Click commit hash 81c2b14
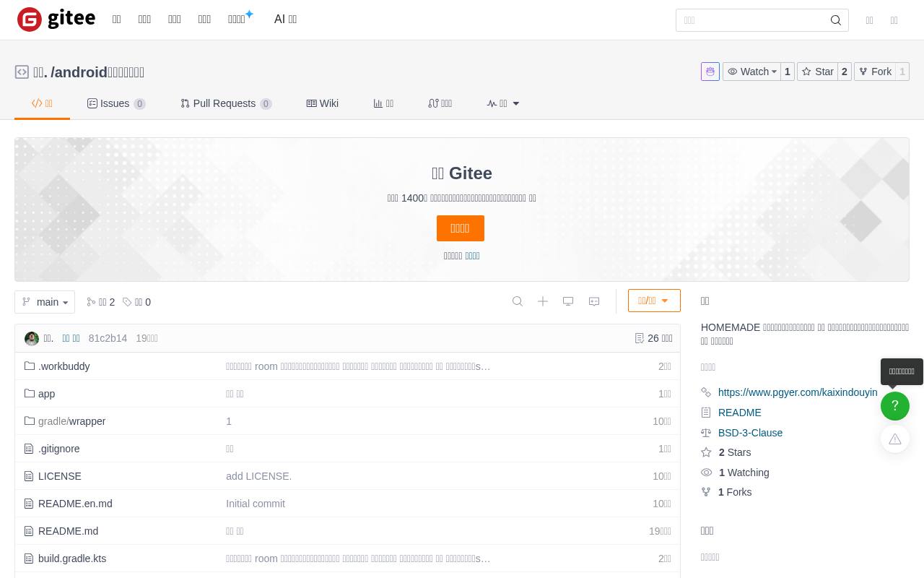 [108, 338]
